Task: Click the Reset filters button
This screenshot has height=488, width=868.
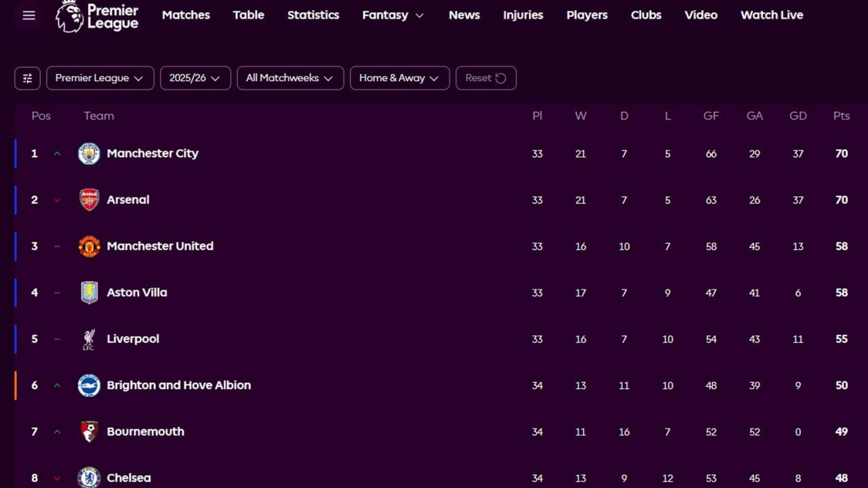Action: click(486, 78)
